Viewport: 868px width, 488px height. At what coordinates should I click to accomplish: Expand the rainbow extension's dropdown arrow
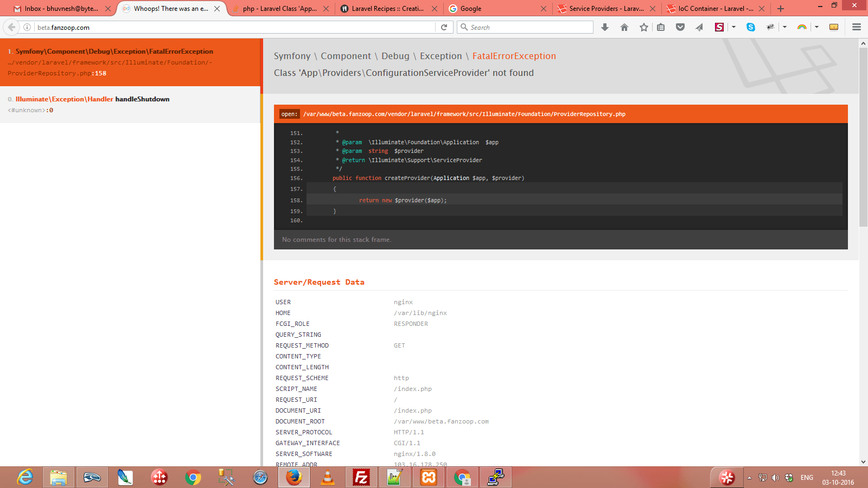(815, 27)
